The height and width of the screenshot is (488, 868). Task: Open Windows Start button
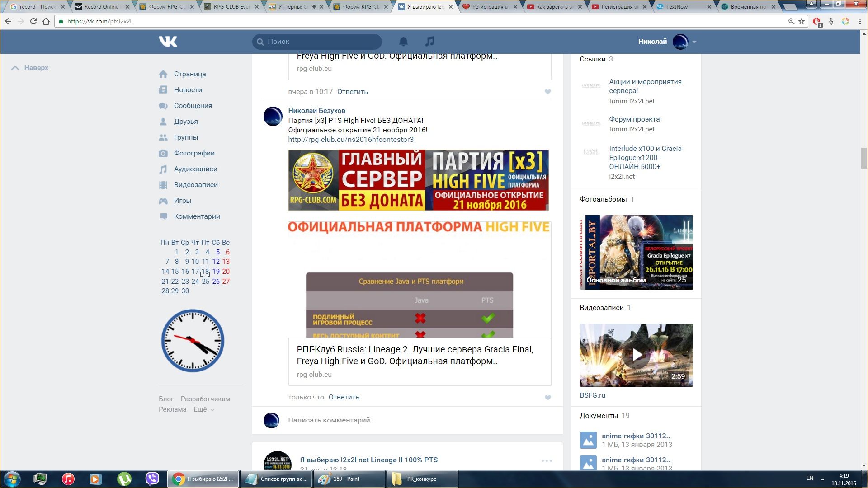pyautogui.click(x=12, y=479)
